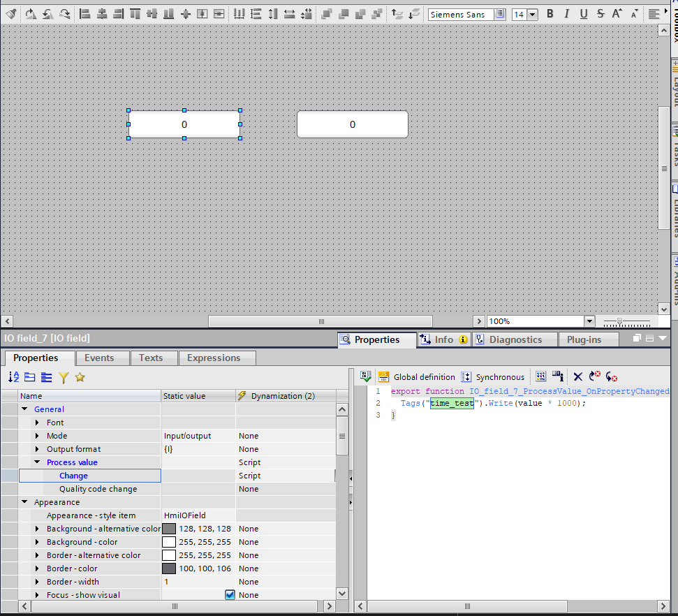Sort properties alphabetically
The height and width of the screenshot is (616, 678).
pyautogui.click(x=14, y=377)
